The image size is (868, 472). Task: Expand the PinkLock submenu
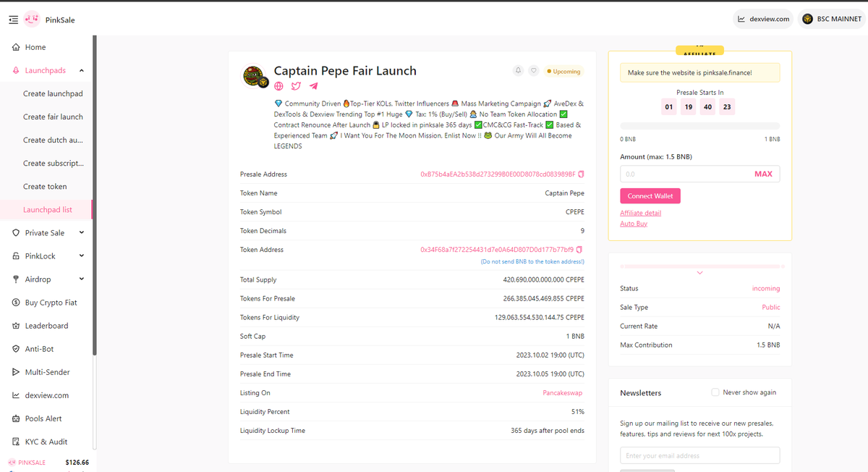[81, 256]
